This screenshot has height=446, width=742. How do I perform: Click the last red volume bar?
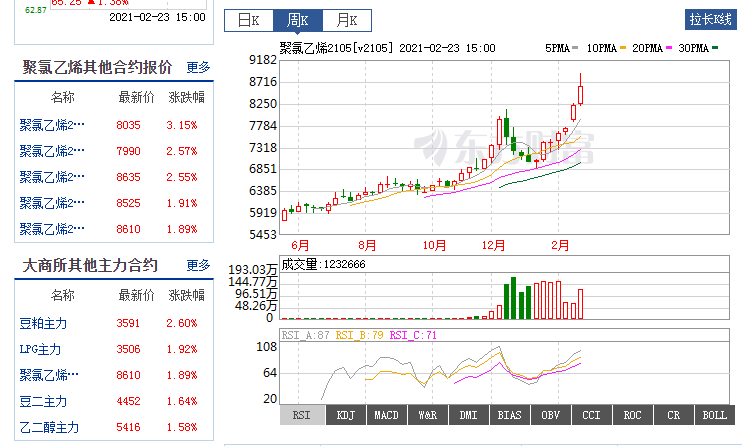(x=581, y=304)
